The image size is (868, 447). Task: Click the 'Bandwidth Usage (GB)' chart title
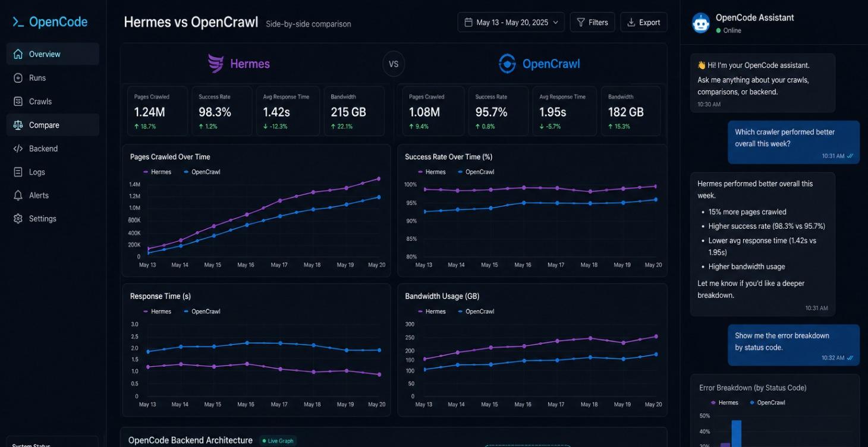pyautogui.click(x=442, y=296)
